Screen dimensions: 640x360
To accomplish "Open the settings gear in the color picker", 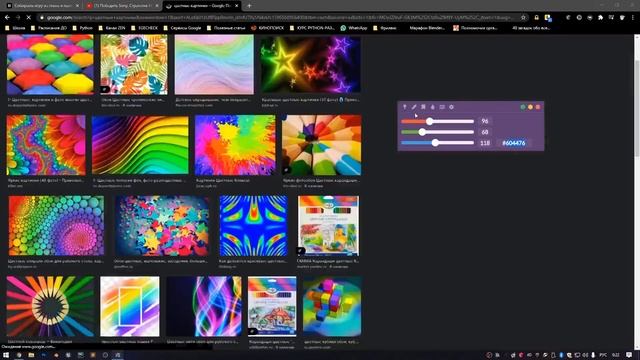I will click(451, 107).
